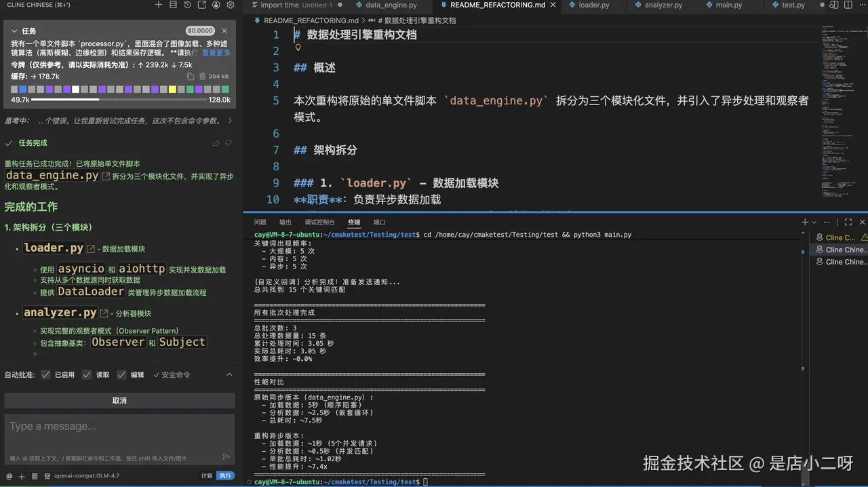Viewport: 868px width, 487px height.
Task: Toggle the 已启用 auto-approve checkbox
Action: (45, 374)
